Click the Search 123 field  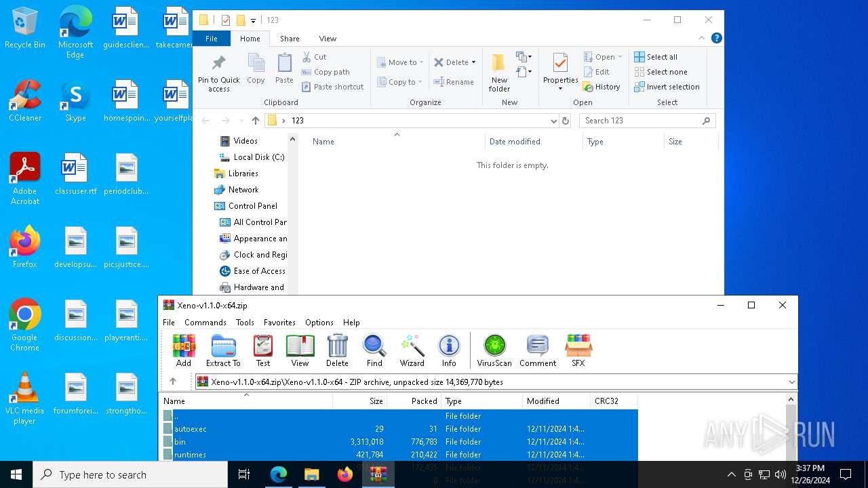648,121
